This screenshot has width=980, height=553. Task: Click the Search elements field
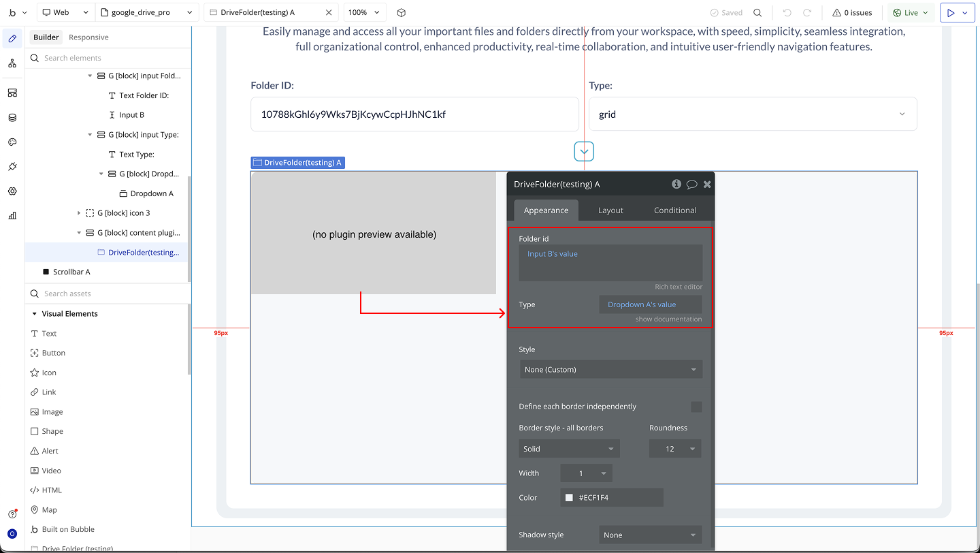(109, 58)
